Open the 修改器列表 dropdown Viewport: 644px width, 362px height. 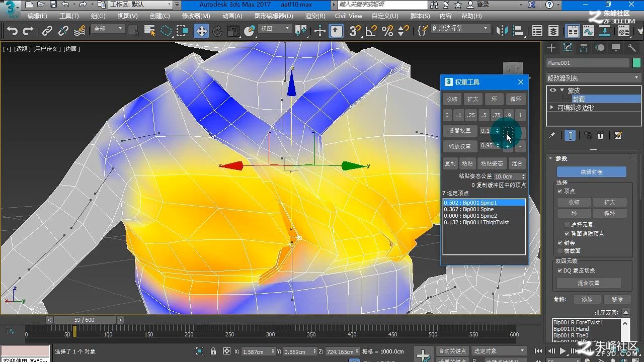coord(593,78)
